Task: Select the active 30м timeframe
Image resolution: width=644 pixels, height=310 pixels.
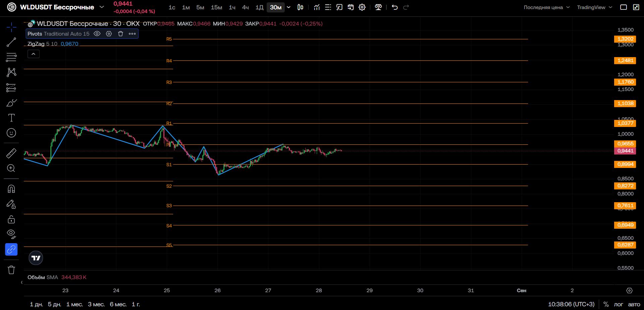Action: click(276, 7)
